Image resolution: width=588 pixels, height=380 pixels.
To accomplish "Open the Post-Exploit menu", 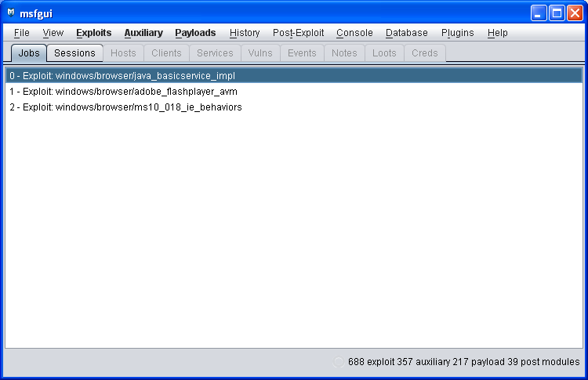I will coord(298,33).
